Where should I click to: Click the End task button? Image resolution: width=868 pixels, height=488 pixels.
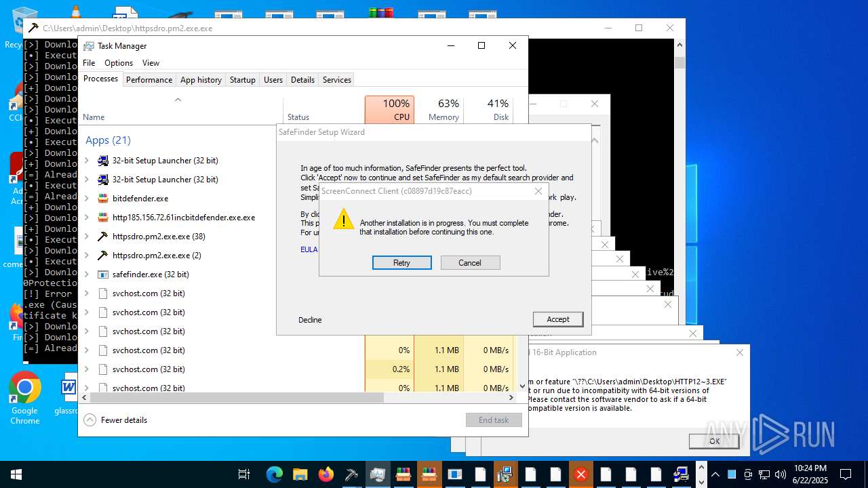(x=494, y=420)
